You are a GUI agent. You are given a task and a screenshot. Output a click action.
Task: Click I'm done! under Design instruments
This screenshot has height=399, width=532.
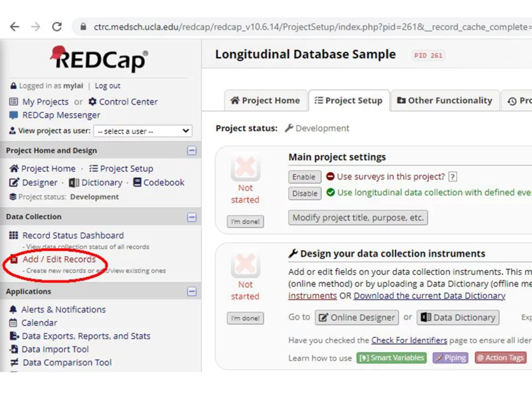click(245, 318)
